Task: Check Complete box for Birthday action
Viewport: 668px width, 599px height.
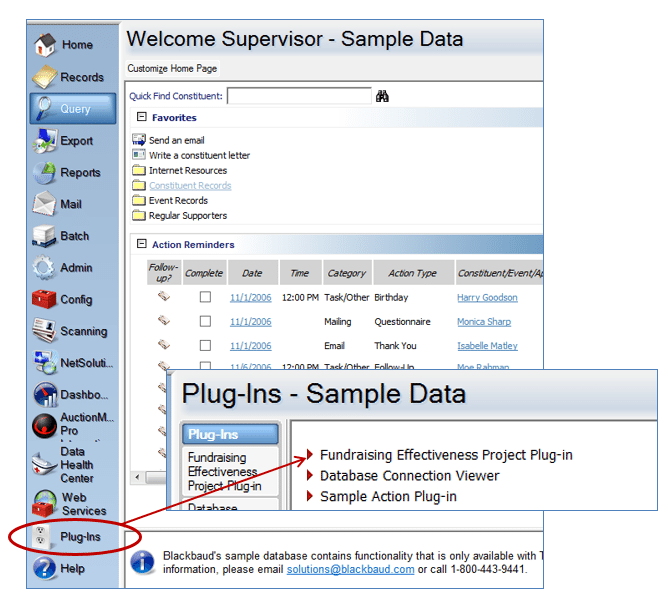Action: (205, 297)
